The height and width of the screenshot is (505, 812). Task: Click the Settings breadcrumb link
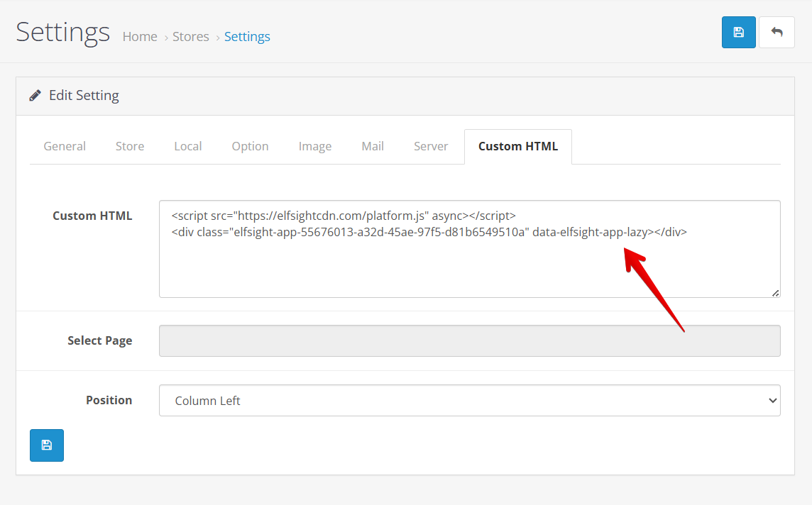[247, 37]
